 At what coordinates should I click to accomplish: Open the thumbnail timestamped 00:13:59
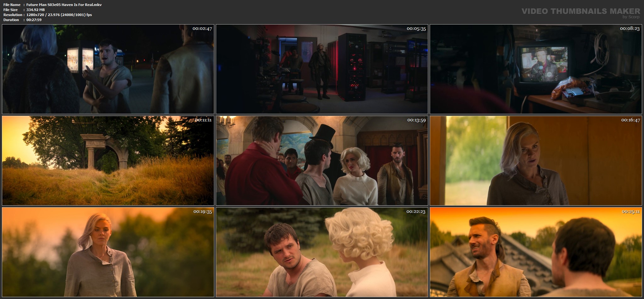coord(322,161)
